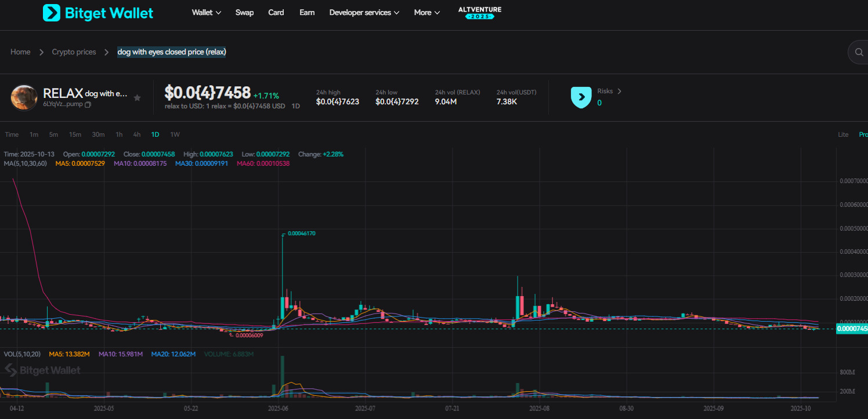Click the current price label on the axis
Viewport: 868px width, 419px height.
[x=851, y=329]
